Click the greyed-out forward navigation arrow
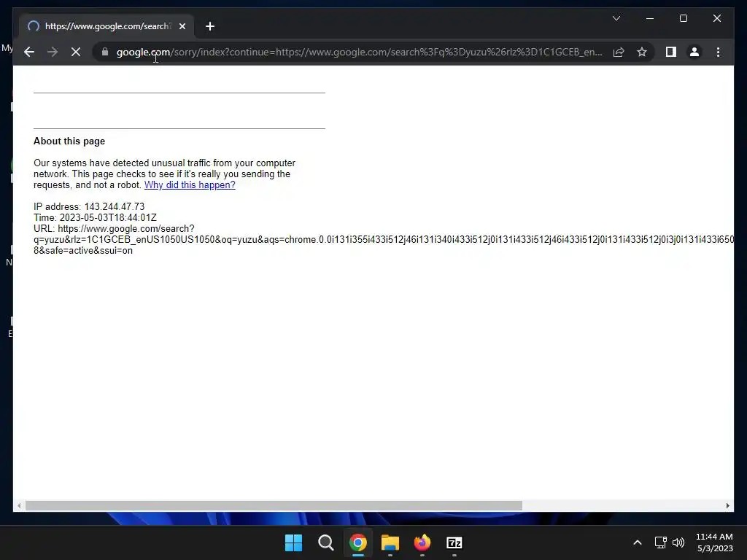The width and height of the screenshot is (747, 560). [x=53, y=52]
